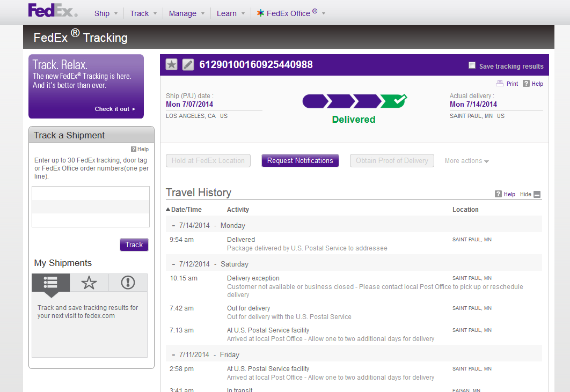The width and height of the screenshot is (570, 392).
Task: Click the 9:54 am Delivered activity row
Action: pos(354,244)
